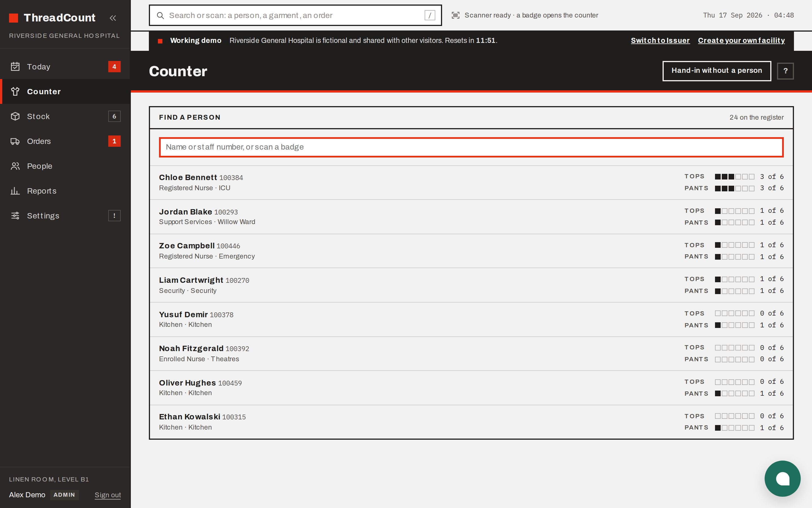
Task: Click the Orders truck icon
Action: pos(15,141)
